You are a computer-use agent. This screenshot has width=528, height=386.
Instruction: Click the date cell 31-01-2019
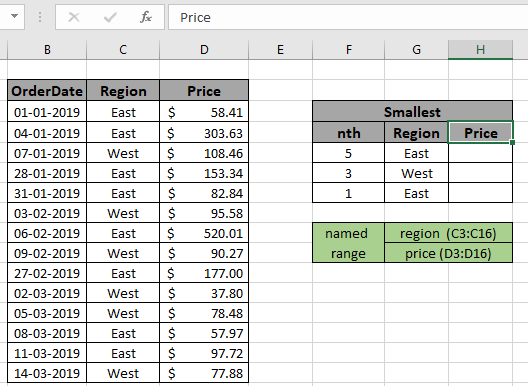click(47, 193)
